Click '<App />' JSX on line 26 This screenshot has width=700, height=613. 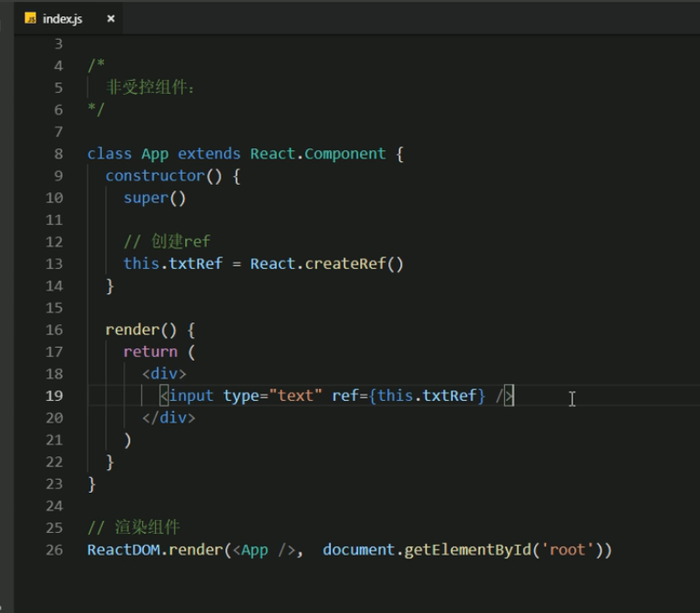point(263,550)
